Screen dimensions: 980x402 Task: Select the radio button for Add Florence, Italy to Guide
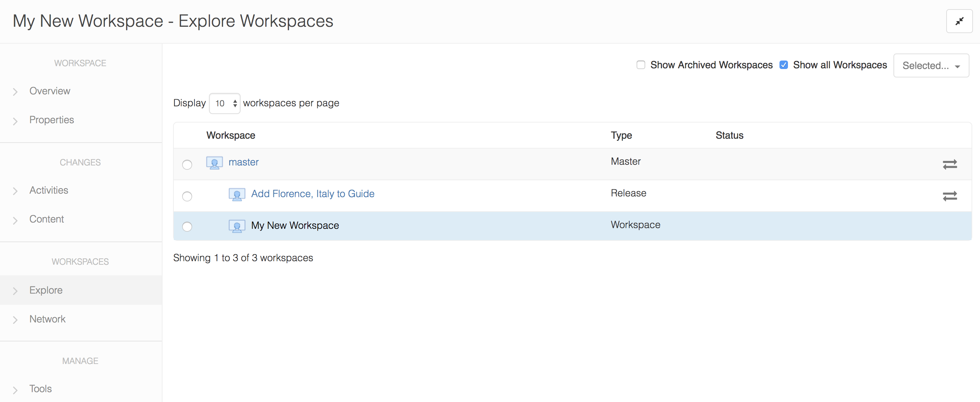click(x=187, y=196)
